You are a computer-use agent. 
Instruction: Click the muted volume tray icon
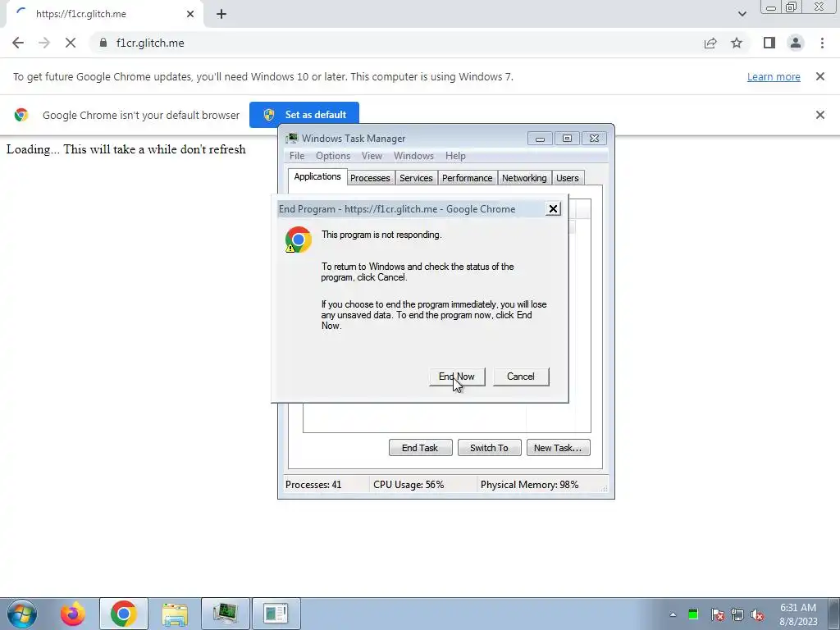[x=757, y=614]
